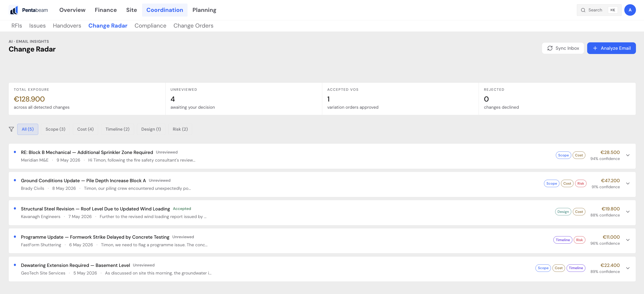Open the Finance top nav tab

pyautogui.click(x=106, y=10)
